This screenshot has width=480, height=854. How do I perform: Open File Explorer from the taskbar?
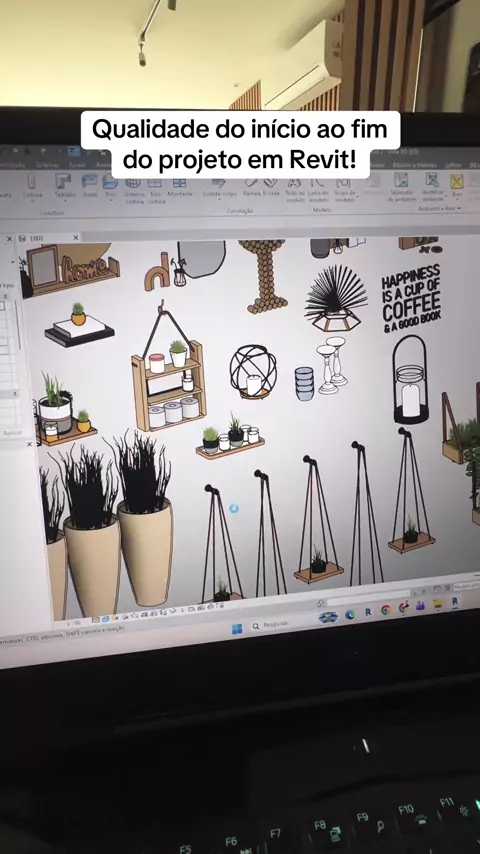click(x=438, y=605)
